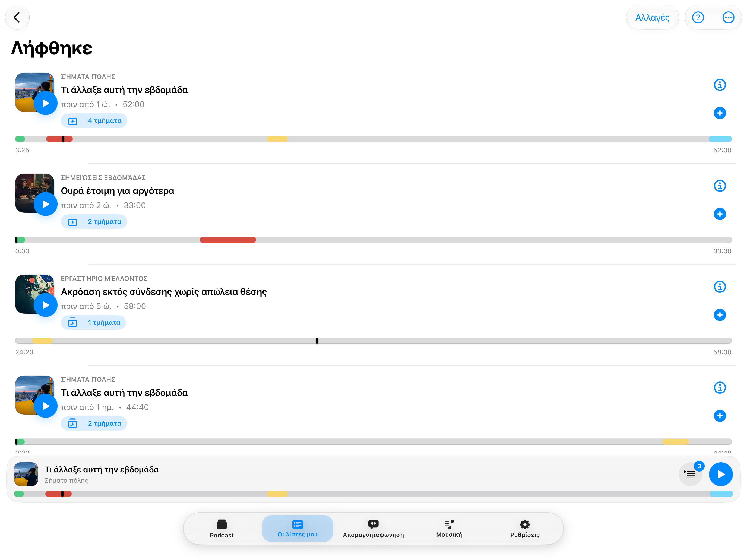Open the help question mark icon
747x560 pixels.
698,17
